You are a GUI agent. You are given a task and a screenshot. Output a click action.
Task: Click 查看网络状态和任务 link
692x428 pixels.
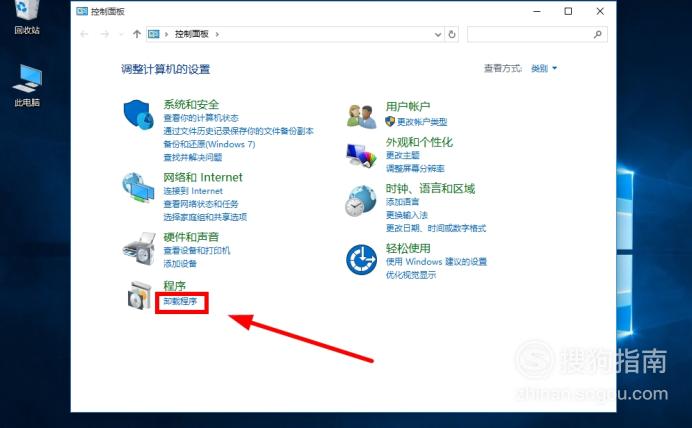coord(201,204)
